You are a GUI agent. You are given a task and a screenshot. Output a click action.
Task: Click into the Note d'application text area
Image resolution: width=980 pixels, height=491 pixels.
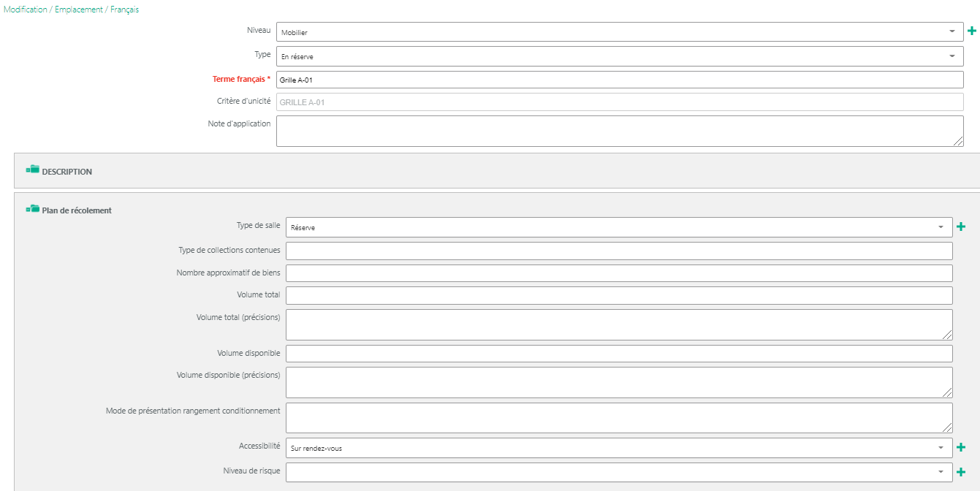[619, 131]
